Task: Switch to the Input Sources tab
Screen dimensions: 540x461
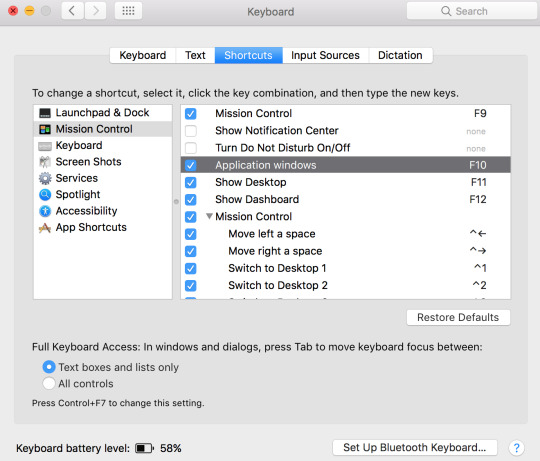Action: (x=325, y=55)
